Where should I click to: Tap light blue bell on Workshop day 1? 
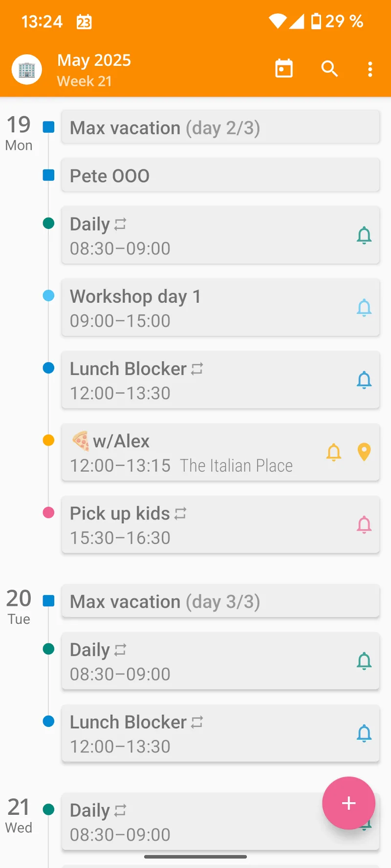364,308
